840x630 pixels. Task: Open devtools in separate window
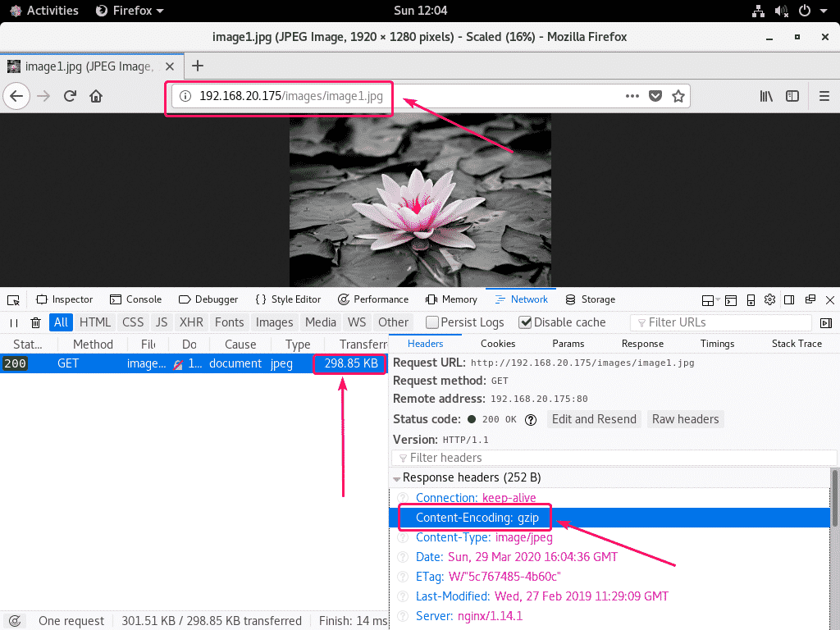tap(810, 299)
